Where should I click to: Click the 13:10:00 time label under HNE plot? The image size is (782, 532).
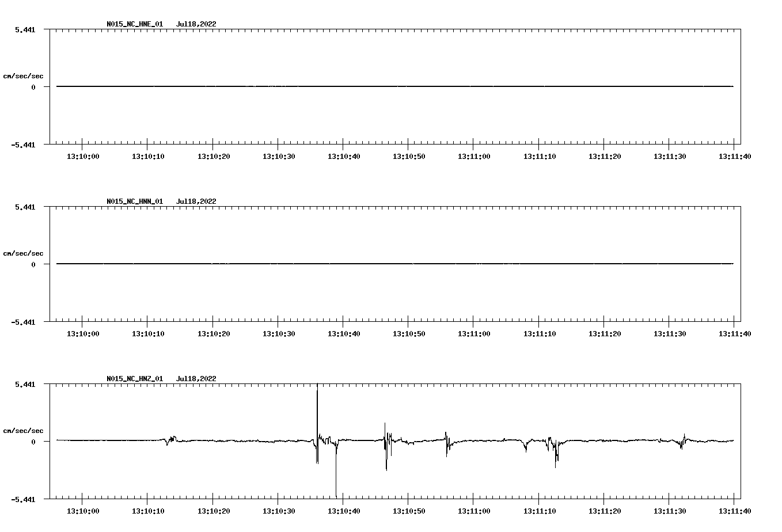[83, 156]
